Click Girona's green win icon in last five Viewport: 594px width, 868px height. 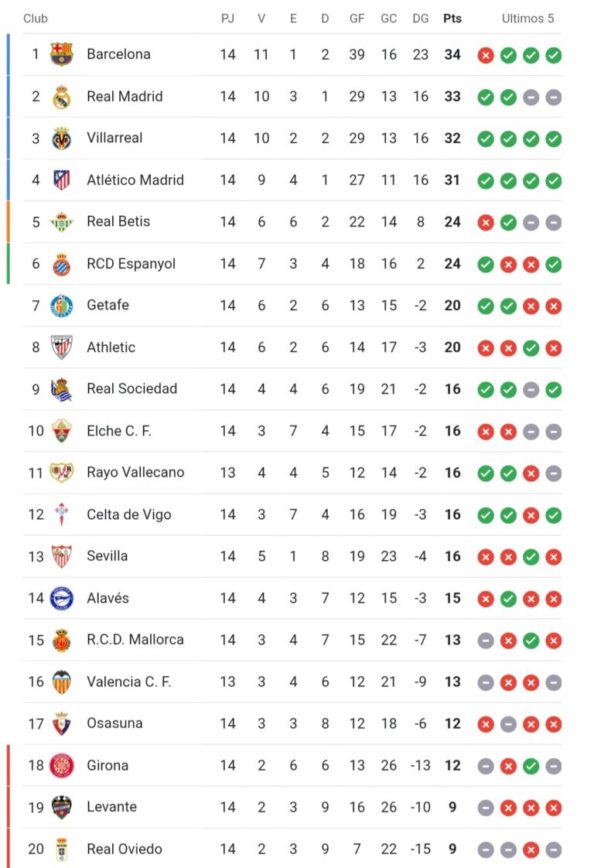[x=531, y=766]
